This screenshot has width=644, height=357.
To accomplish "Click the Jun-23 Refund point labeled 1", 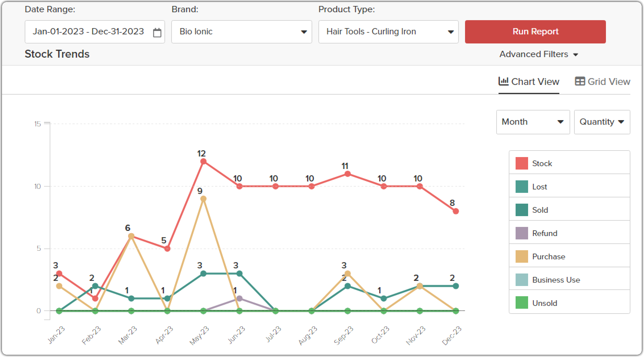I will click(239, 298).
